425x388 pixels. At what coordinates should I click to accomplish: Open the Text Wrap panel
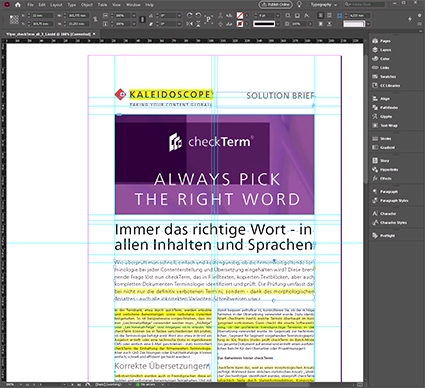(x=385, y=126)
